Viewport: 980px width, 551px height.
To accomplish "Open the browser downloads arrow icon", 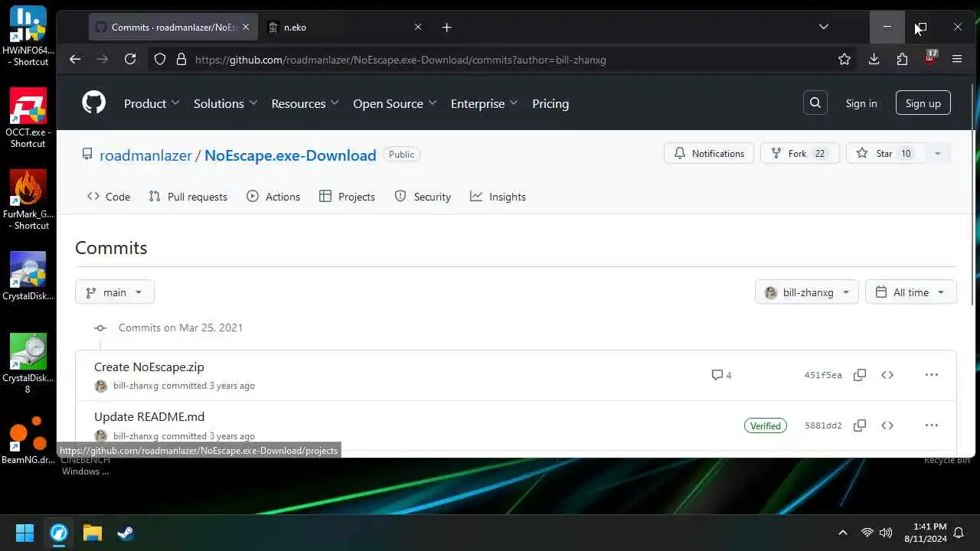I will (x=874, y=59).
